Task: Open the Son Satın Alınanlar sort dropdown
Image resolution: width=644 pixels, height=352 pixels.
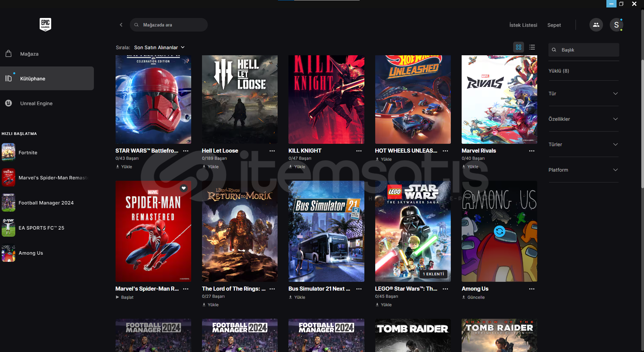Action: coord(159,47)
